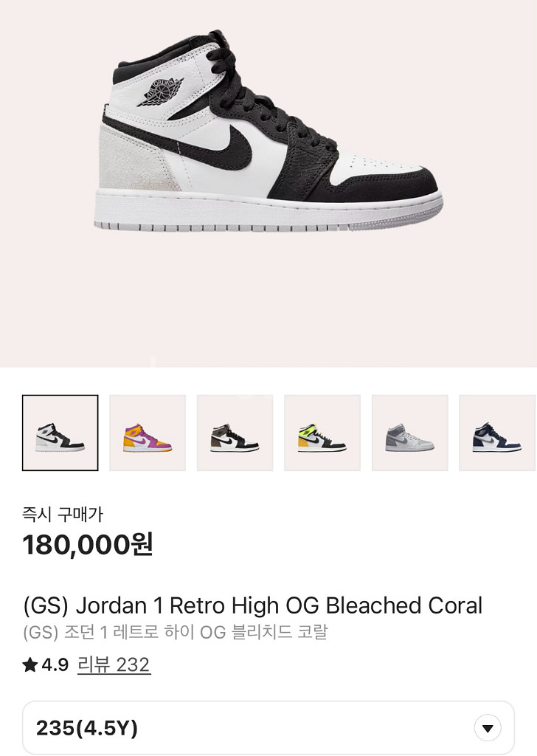The image size is (537, 756).
Task: Open the 리뷰 232 reviews link
Action: pos(114,665)
